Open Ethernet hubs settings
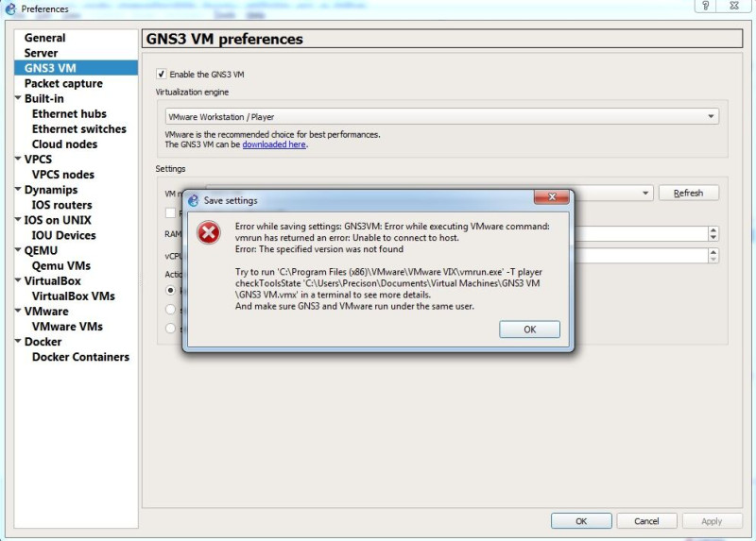Screen dimensions: 756x541 pos(69,113)
